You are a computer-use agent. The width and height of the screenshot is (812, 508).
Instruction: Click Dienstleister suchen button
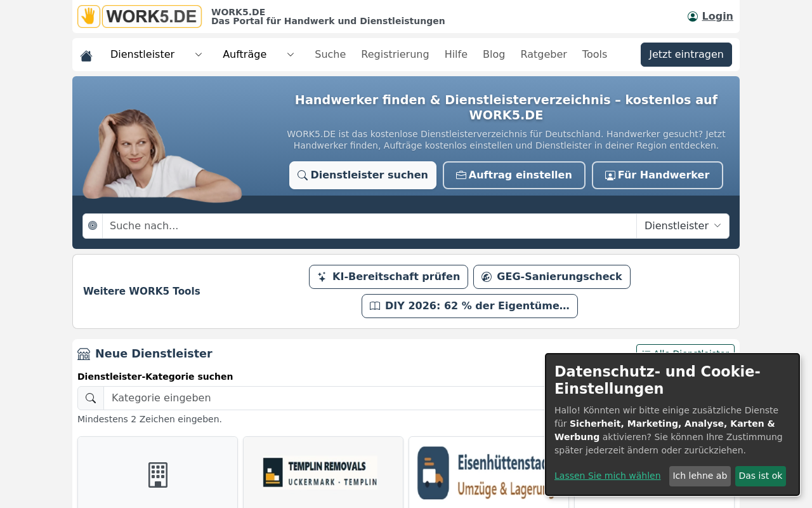[363, 175]
